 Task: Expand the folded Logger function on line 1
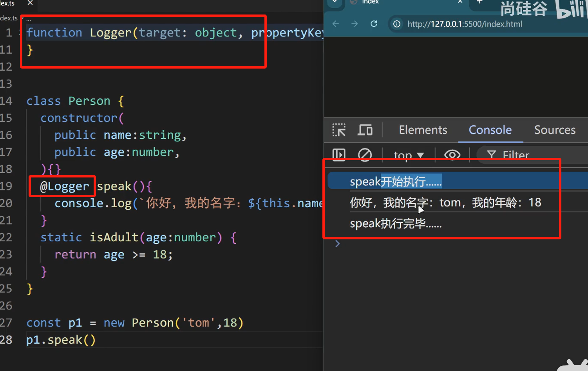21,33
